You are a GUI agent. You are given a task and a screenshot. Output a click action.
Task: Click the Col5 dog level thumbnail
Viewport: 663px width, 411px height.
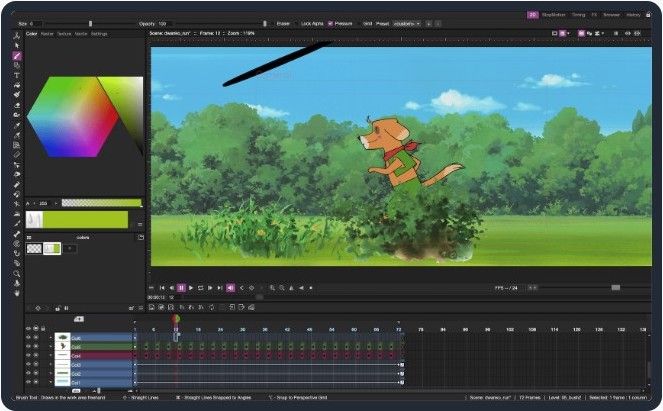click(x=63, y=346)
